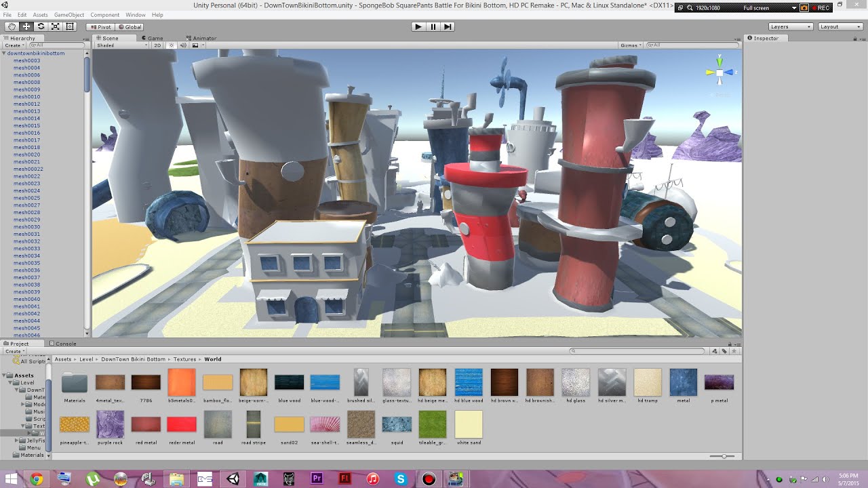Click Level in the breadcrumb path
The height and width of the screenshot is (488, 868).
tap(86, 359)
